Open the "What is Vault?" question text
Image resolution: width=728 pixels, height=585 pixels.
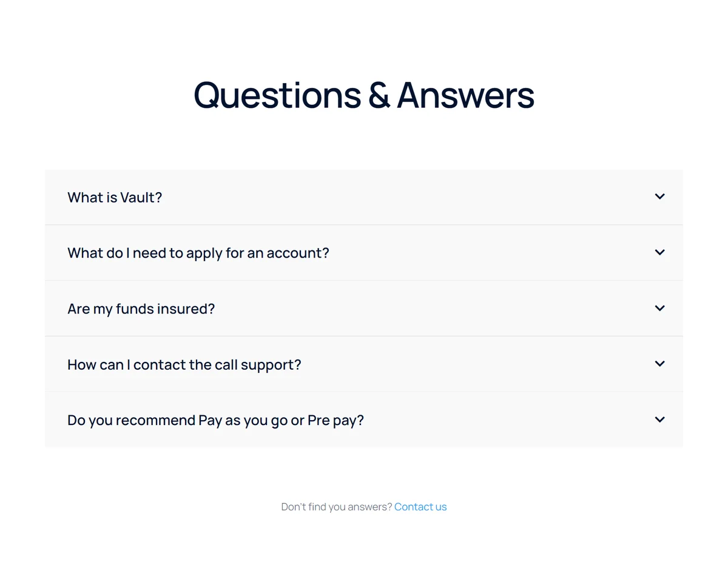(x=115, y=198)
